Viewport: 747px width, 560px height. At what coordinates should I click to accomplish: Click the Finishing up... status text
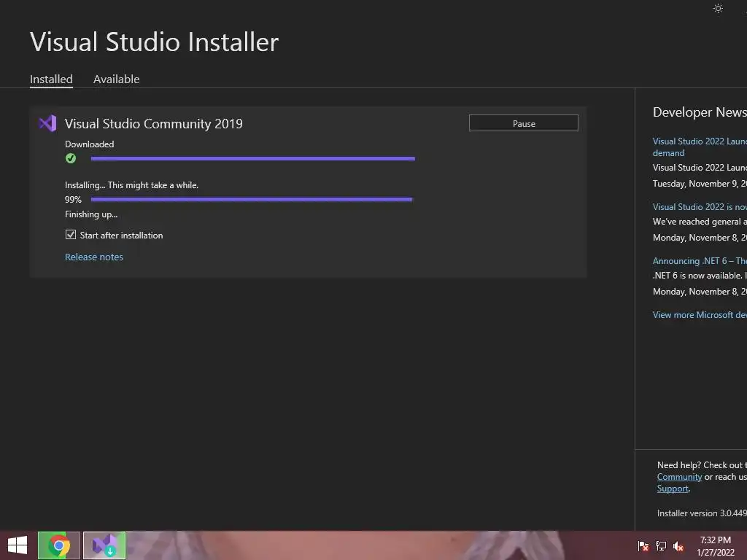(91, 214)
